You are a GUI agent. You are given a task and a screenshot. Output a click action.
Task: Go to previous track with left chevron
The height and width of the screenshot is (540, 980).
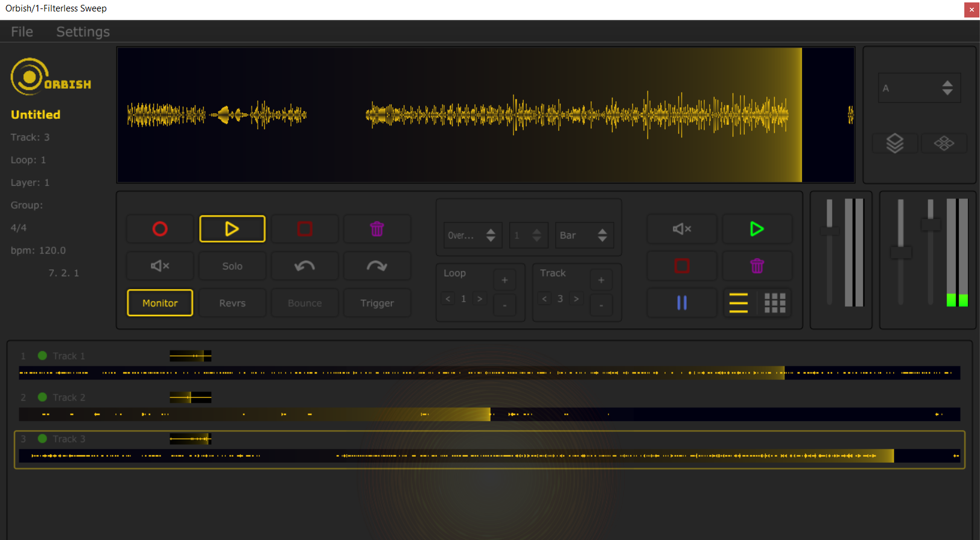pos(544,299)
